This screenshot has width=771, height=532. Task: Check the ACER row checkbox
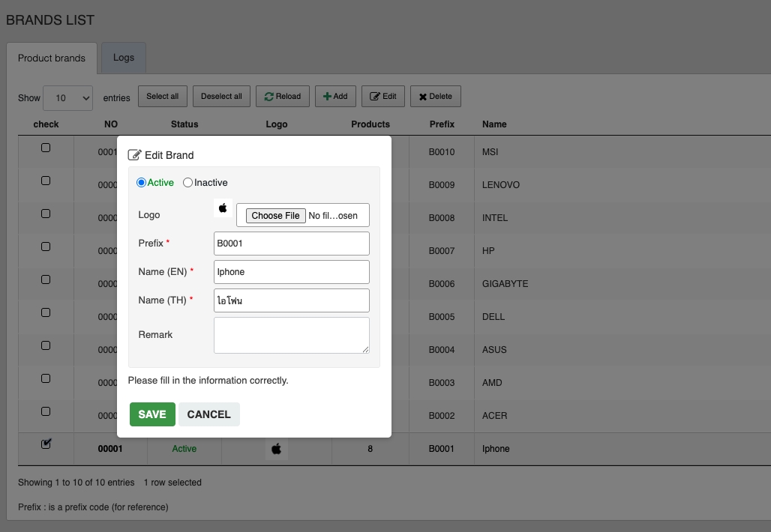pyautogui.click(x=46, y=411)
